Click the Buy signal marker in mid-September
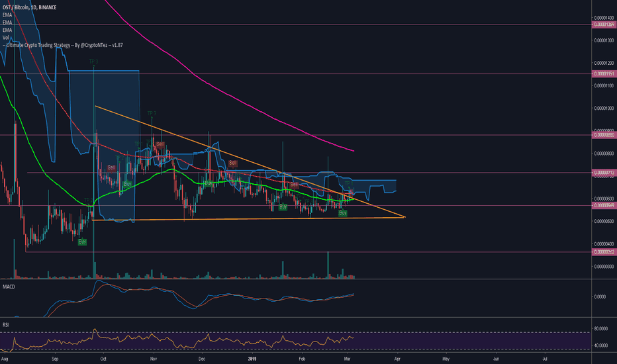This screenshot has width=617, height=364. pyautogui.click(x=82, y=242)
